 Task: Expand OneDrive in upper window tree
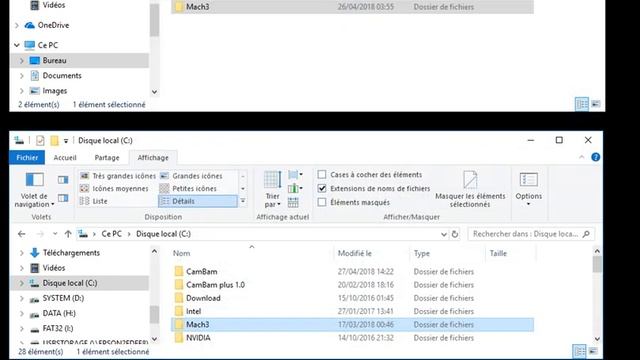(x=17, y=25)
